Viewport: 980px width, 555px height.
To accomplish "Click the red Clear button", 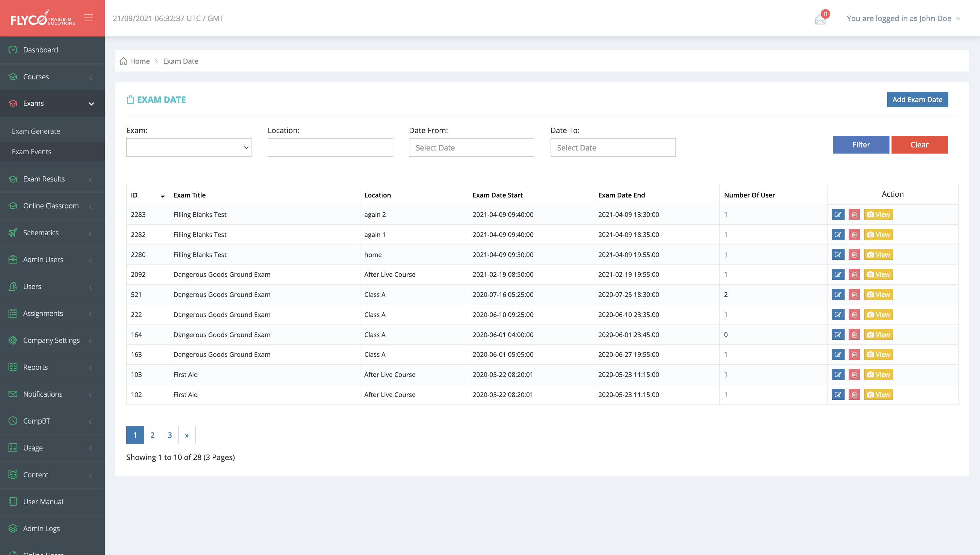I will point(919,145).
